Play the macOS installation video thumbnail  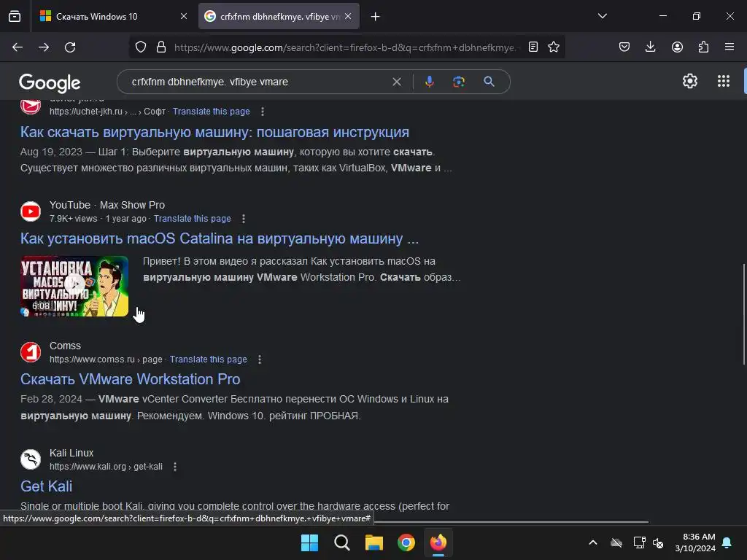click(x=74, y=286)
